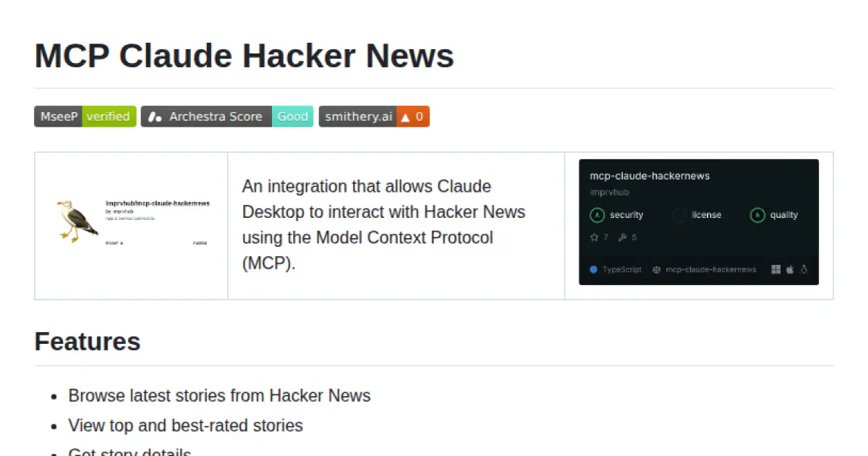This screenshot has width=868, height=456.
Task: Click the security check icon on the repo card
Action: point(597,214)
